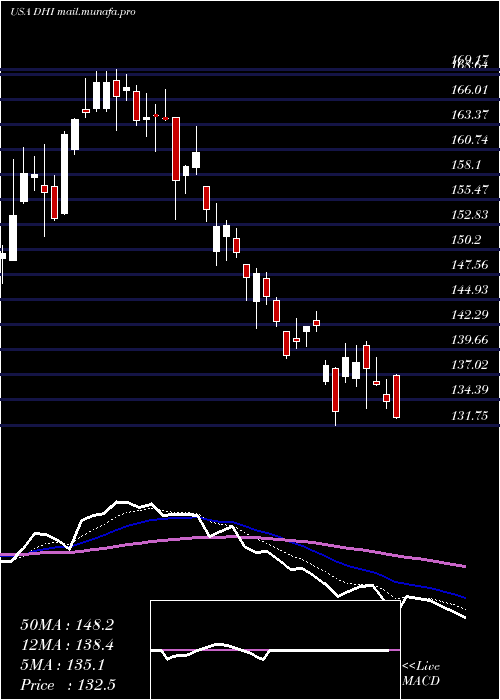Click the 158.1 price axis label
The image size is (500, 700).
[466, 165]
